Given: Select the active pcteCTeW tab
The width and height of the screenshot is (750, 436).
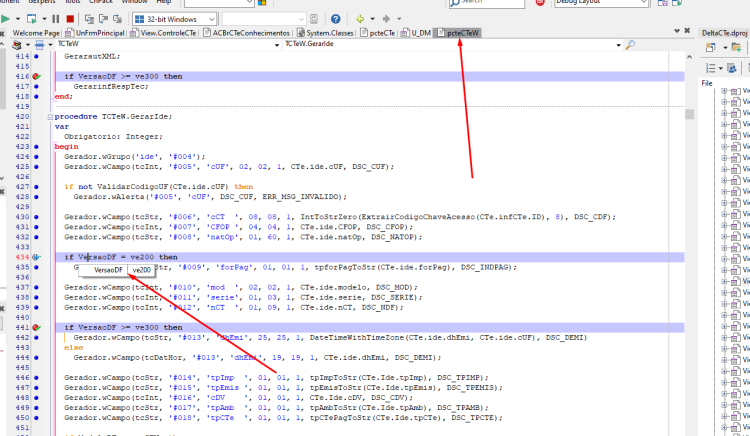Looking at the screenshot, I should [x=458, y=33].
